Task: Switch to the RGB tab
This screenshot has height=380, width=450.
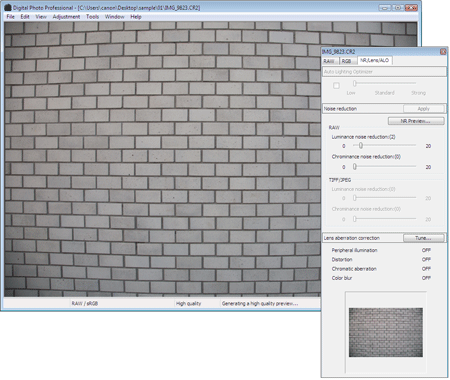Action: point(347,61)
